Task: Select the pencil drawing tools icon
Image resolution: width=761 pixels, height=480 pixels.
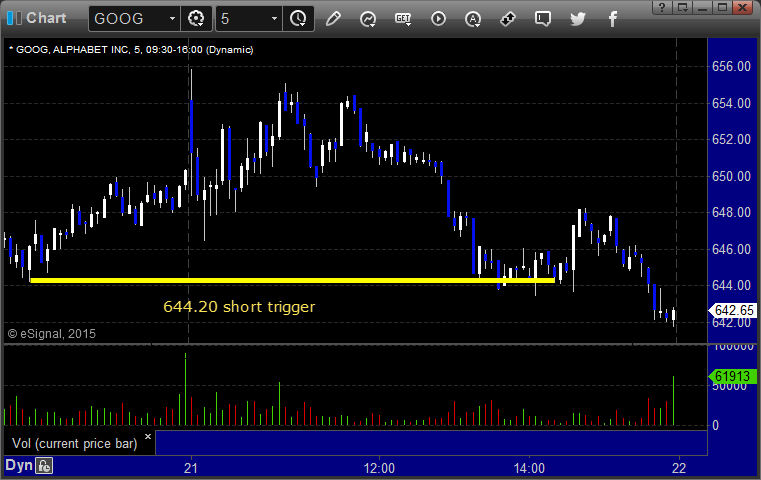Action: click(333, 19)
